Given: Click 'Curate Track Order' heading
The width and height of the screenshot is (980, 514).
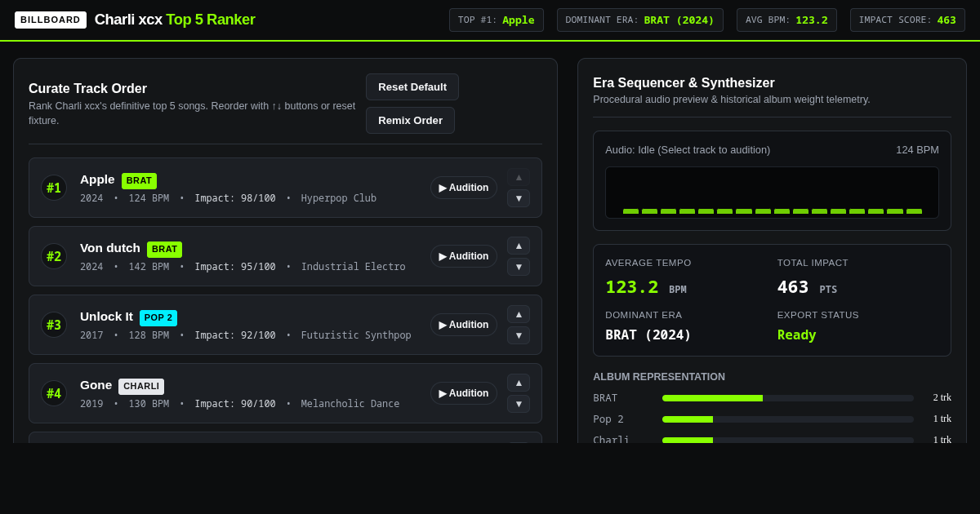Looking at the screenshot, I should pos(87,89).
